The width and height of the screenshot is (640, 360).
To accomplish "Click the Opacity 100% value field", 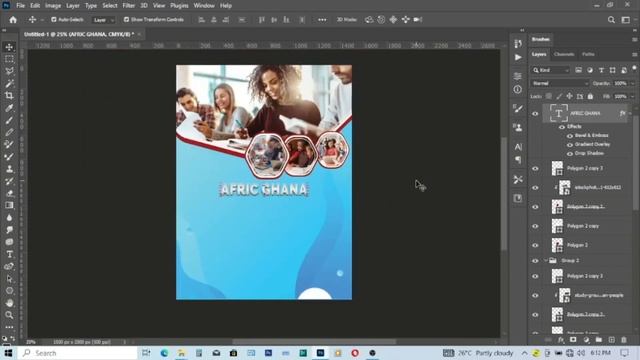I will coord(620,83).
